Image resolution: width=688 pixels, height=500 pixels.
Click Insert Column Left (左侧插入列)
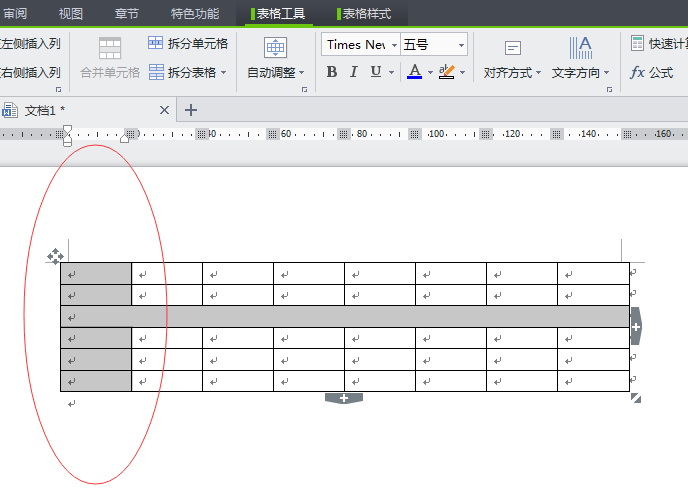coord(30,43)
